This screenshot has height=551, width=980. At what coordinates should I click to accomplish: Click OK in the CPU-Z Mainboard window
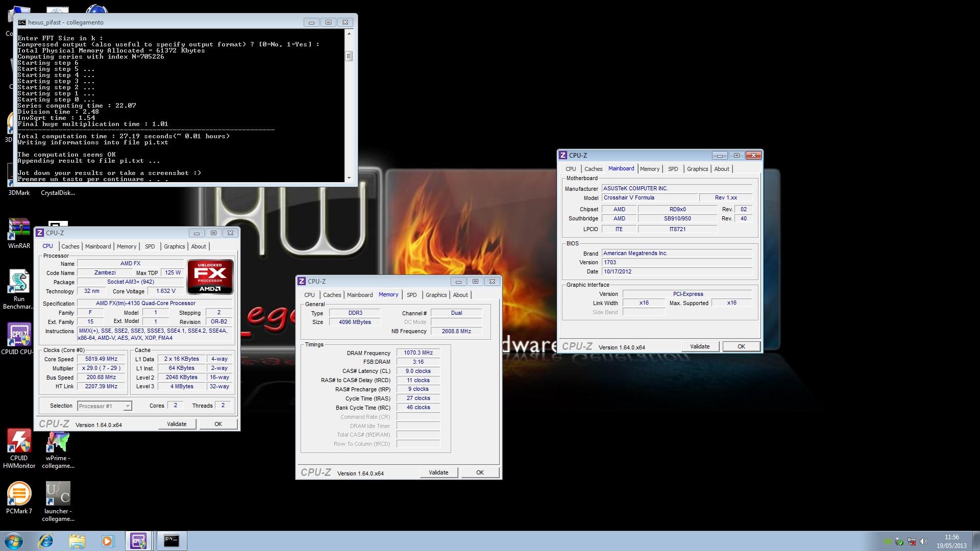tap(741, 346)
